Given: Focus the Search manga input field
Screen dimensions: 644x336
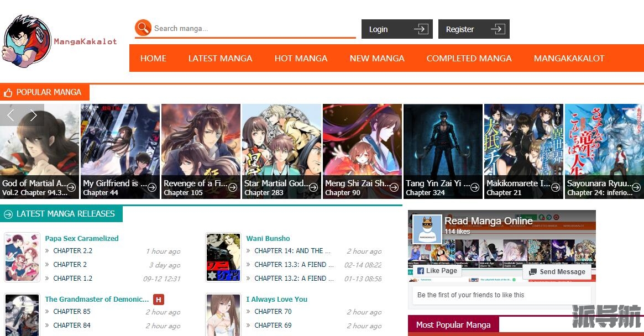Looking at the screenshot, I should [254, 28].
